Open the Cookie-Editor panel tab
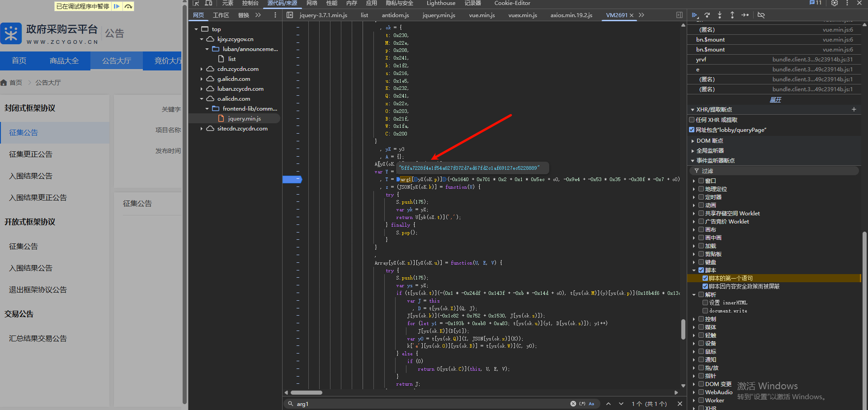The image size is (868, 410). (x=512, y=3)
